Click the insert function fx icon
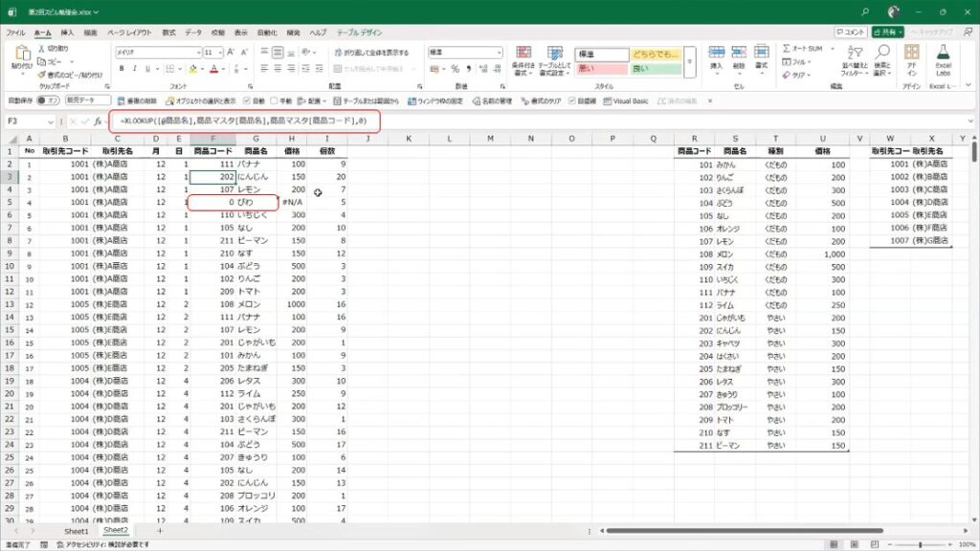This screenshot has height=551, width=980. tap(98, 121)
